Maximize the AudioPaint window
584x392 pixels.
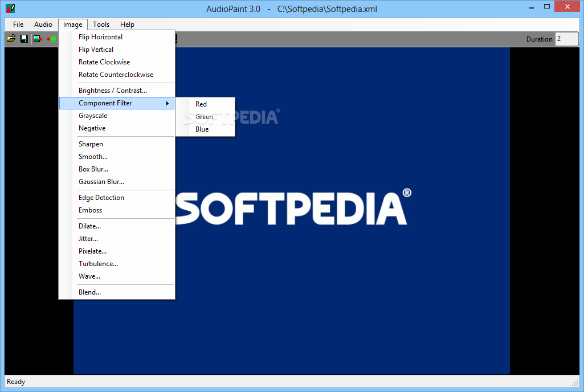tap(547, 7)
